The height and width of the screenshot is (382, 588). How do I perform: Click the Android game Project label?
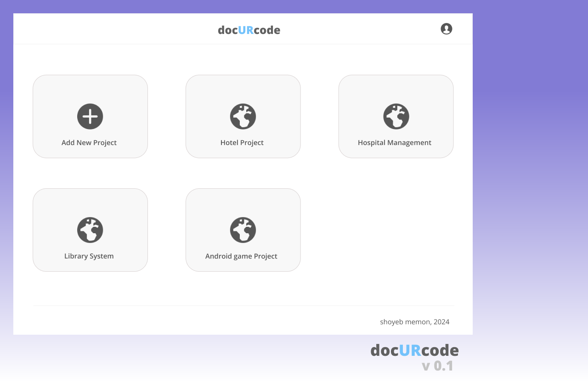tap(241, 256)
